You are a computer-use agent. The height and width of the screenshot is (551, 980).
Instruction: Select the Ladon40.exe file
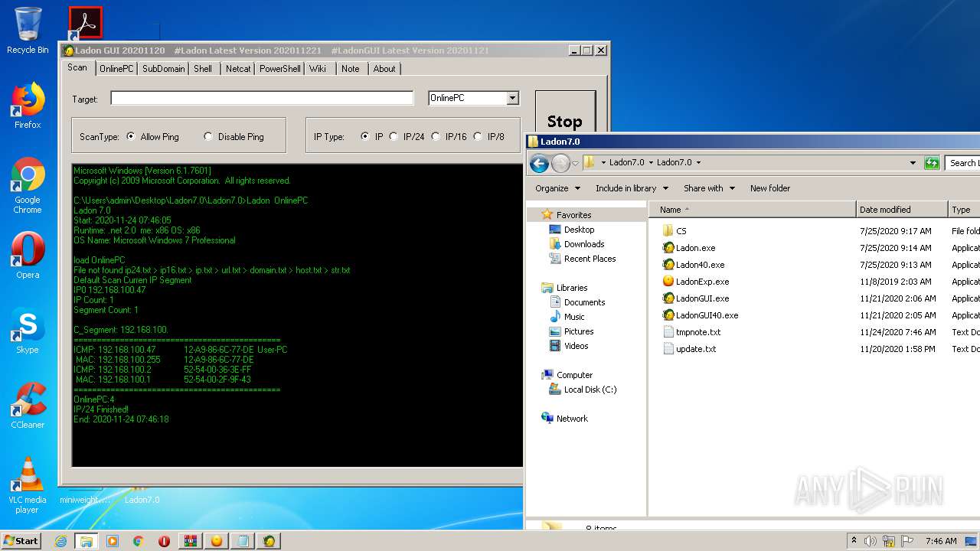tap(700, 265)
